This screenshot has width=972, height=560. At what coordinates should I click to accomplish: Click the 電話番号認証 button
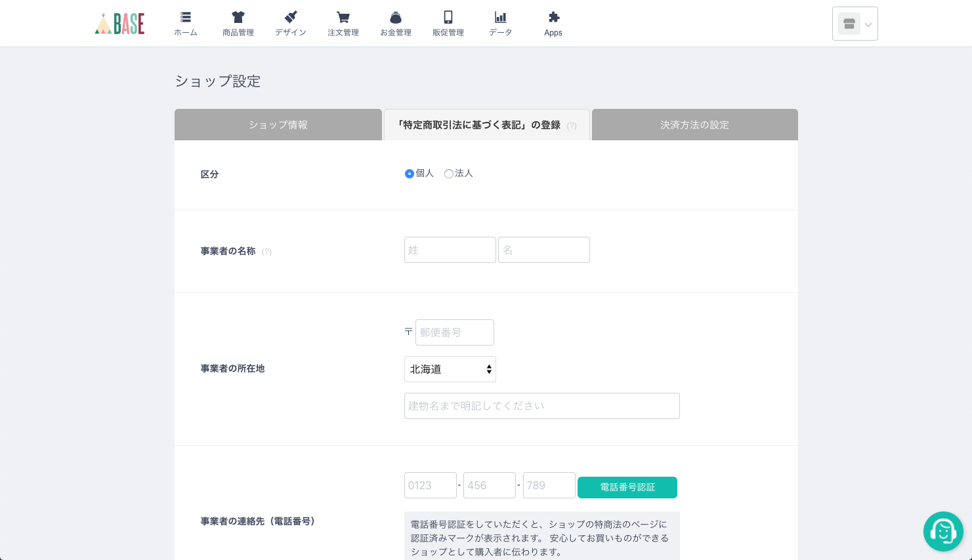[627, 487]
